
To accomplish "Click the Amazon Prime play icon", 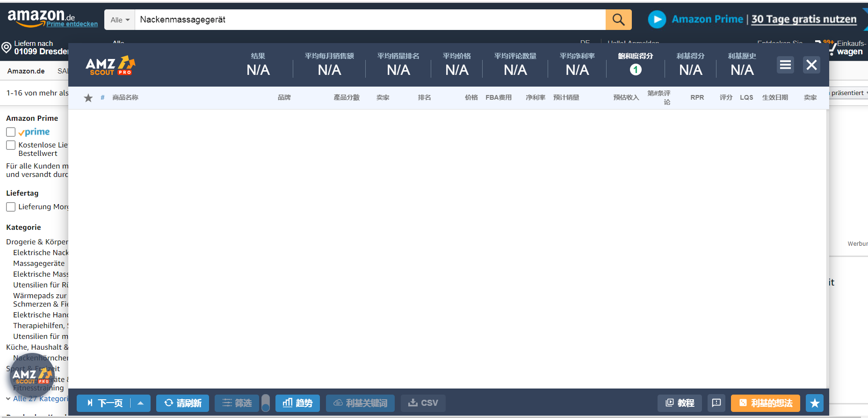I will (657, 20).
